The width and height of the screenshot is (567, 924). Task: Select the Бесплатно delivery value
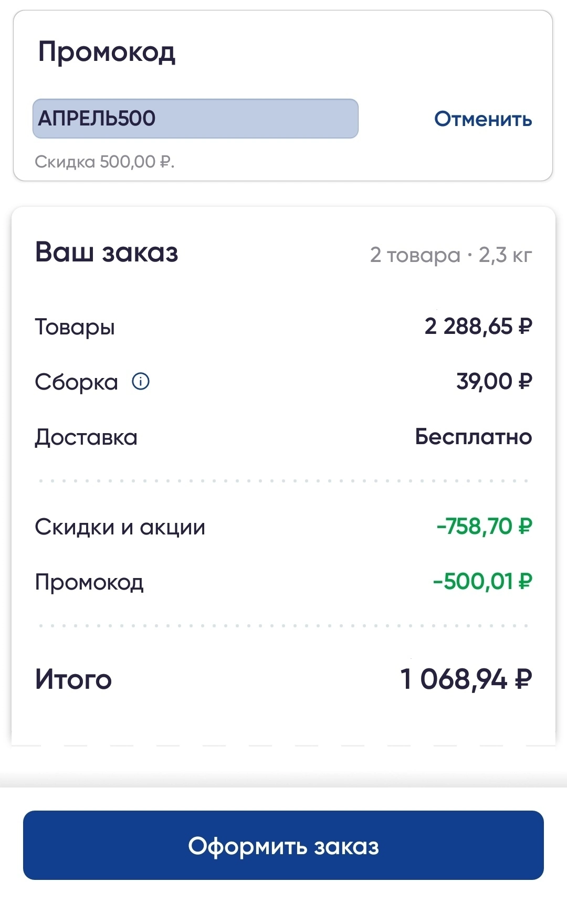click(x=474, y=437)
